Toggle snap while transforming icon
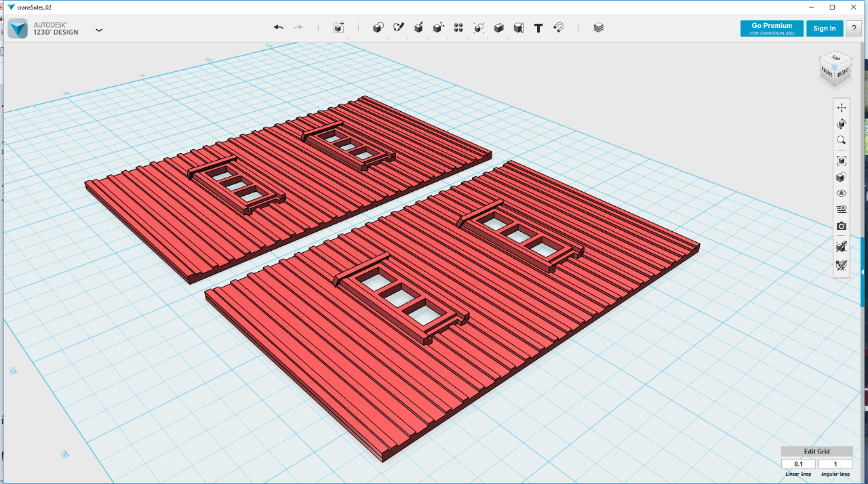868x484 pixels. pos(842,265)
